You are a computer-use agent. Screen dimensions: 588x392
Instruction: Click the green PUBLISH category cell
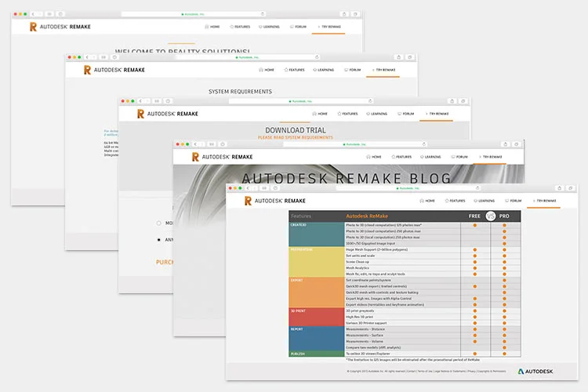[x=317, y=354]
